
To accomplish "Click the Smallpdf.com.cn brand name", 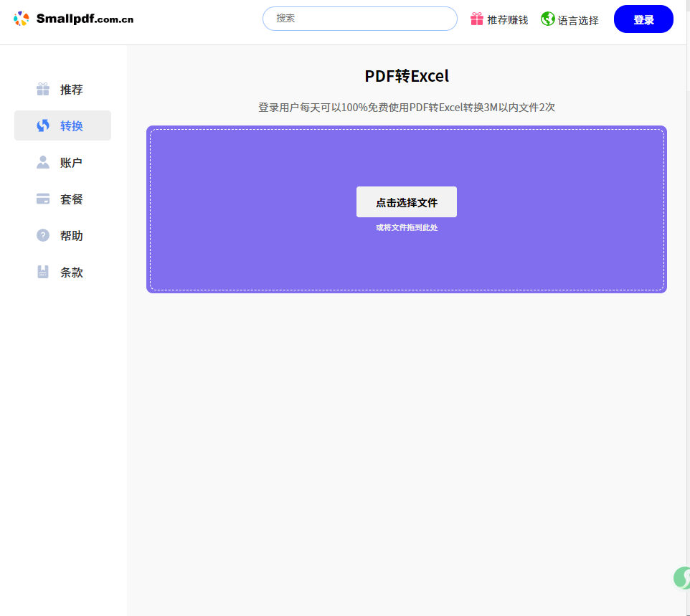I will [85, 19].
